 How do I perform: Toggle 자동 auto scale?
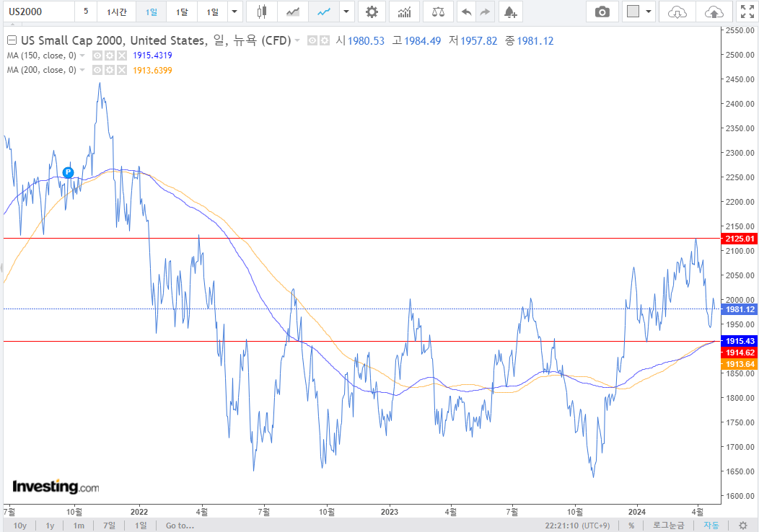point(711,526)
